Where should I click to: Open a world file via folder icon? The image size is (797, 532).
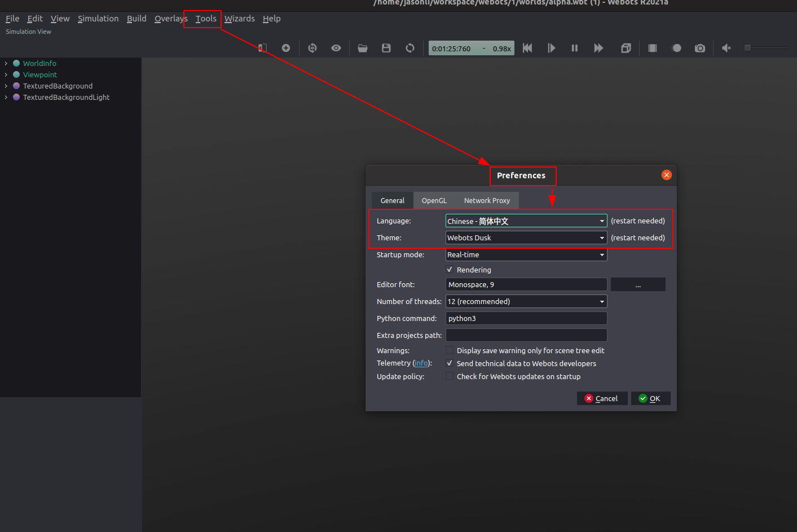point(363,48)
